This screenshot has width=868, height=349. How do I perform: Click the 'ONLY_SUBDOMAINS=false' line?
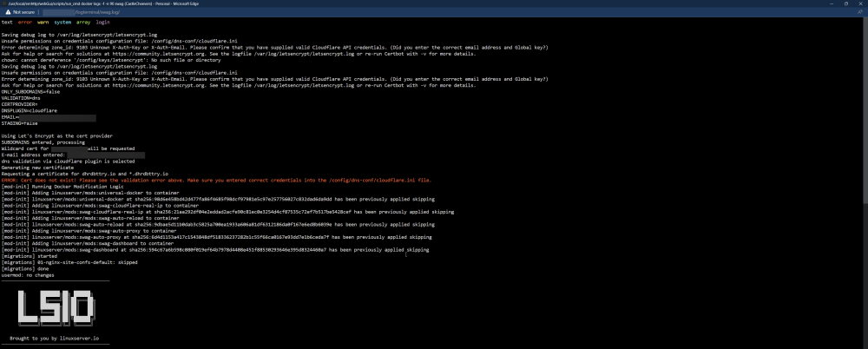tap(30, 91)
